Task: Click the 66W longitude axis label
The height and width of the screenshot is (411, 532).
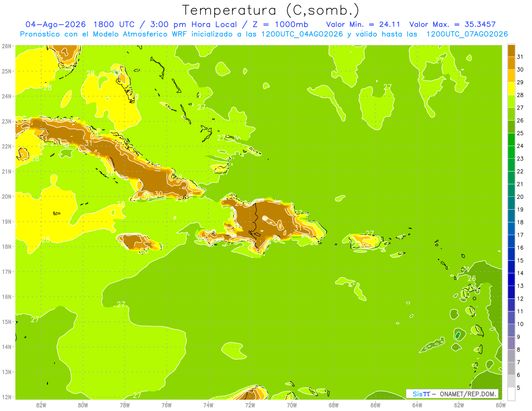Action: (376, 405)
